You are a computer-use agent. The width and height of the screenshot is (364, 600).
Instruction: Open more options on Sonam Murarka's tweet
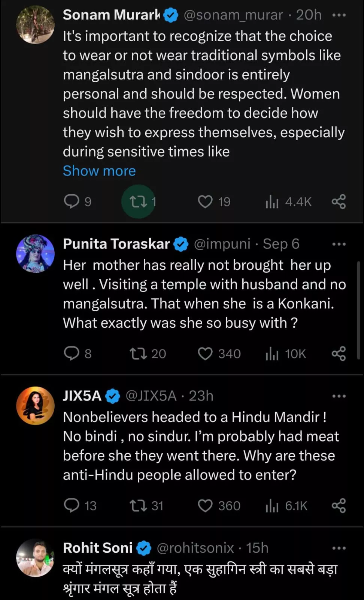(x=339, y=15)
